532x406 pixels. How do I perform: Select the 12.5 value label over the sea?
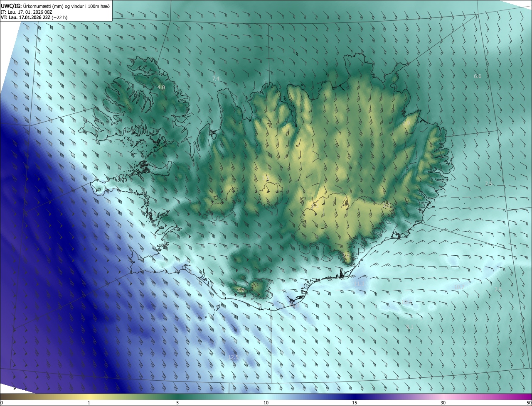[233, 357]
